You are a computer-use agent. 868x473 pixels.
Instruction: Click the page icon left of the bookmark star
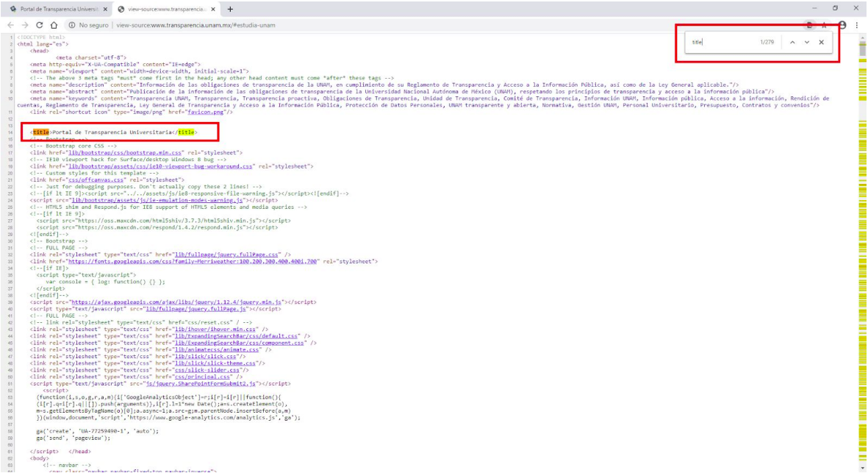tap(809, 25)
